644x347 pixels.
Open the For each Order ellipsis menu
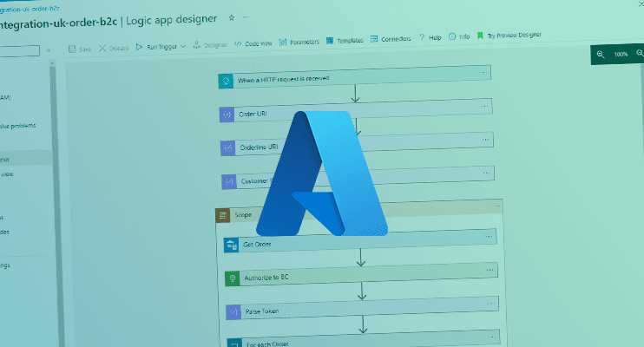492,337
